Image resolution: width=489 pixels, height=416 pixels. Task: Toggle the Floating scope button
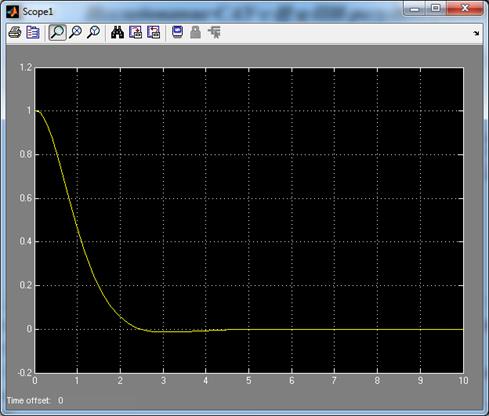177,32
